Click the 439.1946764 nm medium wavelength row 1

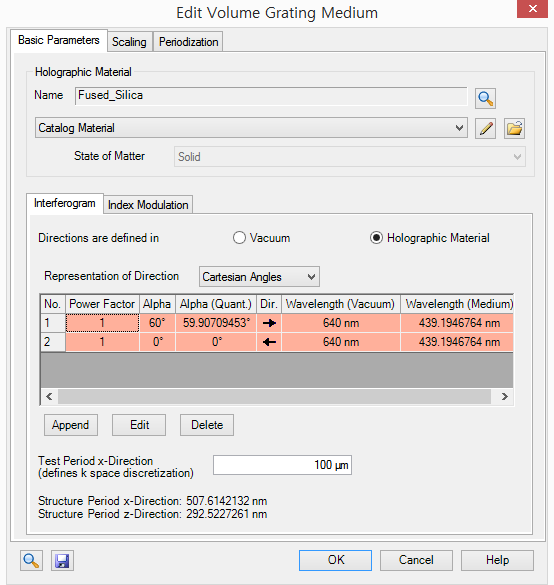pyautogui.click(x=457, y=323)
